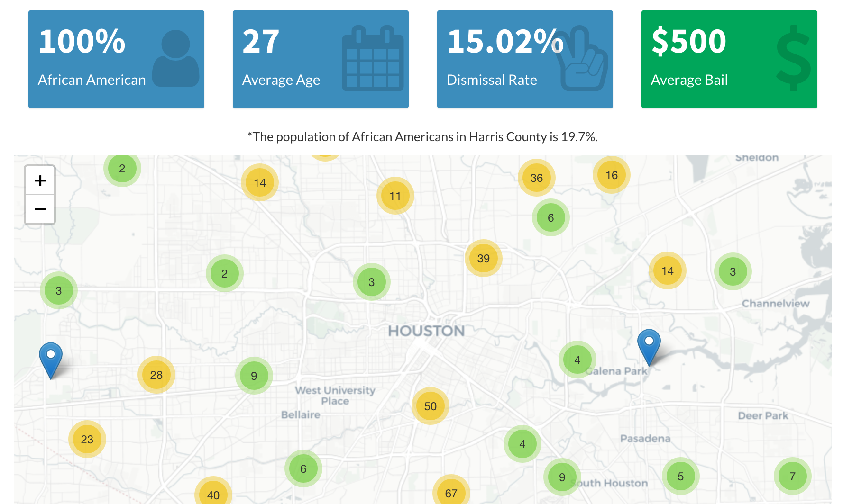
Task: Click the calendar icon on Average Age card
Action: [373, 57]
